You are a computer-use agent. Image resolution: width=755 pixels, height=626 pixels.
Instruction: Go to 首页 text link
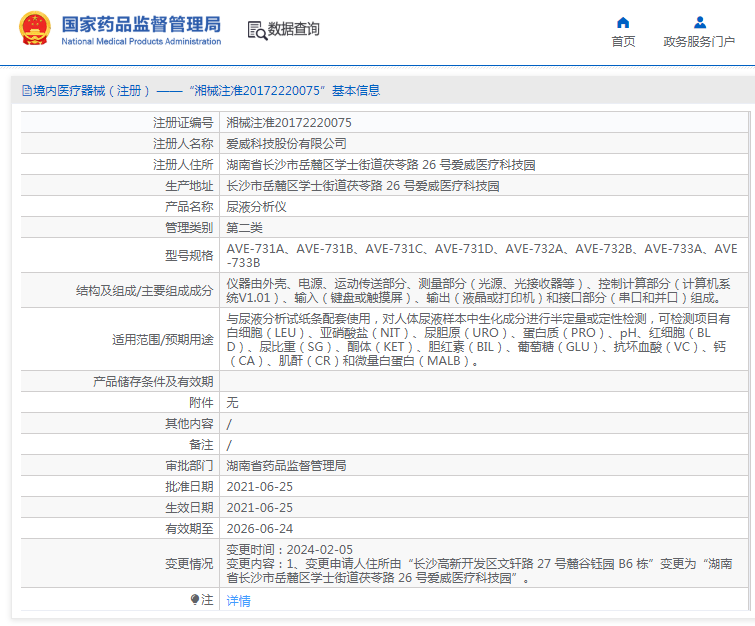point(623,42)
